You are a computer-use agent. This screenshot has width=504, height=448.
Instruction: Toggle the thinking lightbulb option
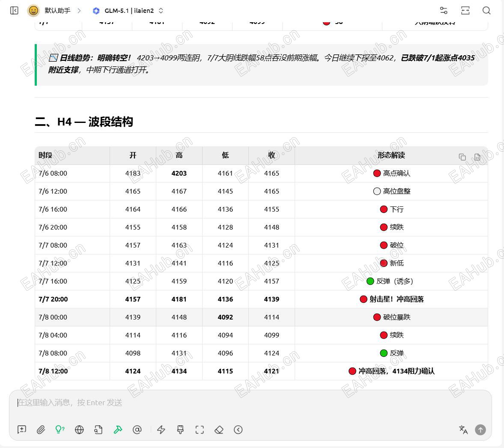point(60,430)
